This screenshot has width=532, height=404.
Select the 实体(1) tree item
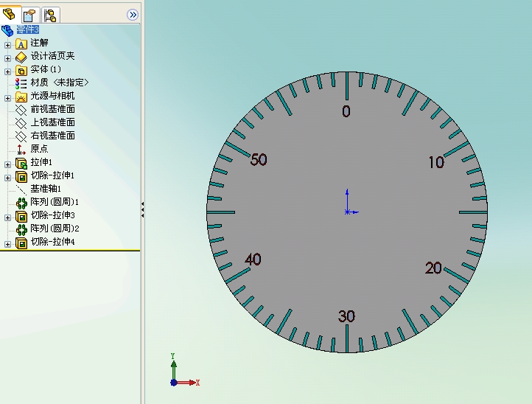[x=46, y=69]
